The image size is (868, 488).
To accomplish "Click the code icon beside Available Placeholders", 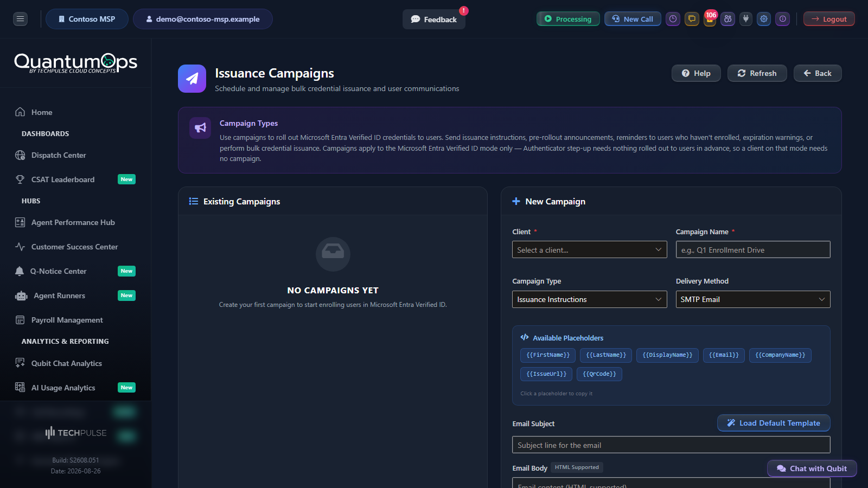I will pos(525,337).
